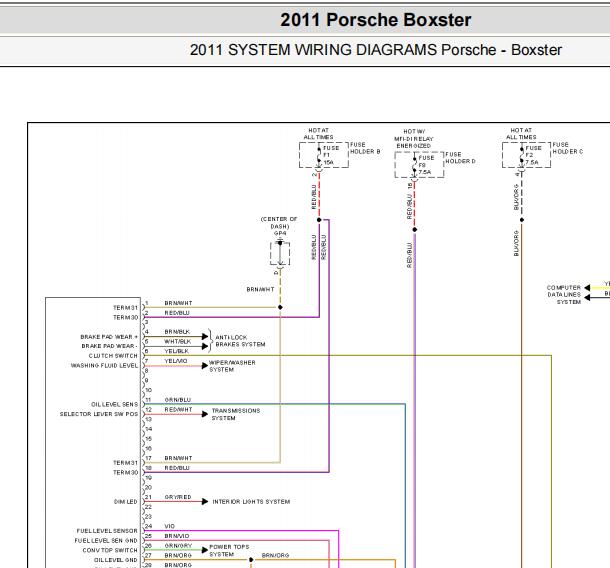Select the "BRAKE PAD WEAR -" pin label
610x568 pixels.
point(109,346)
